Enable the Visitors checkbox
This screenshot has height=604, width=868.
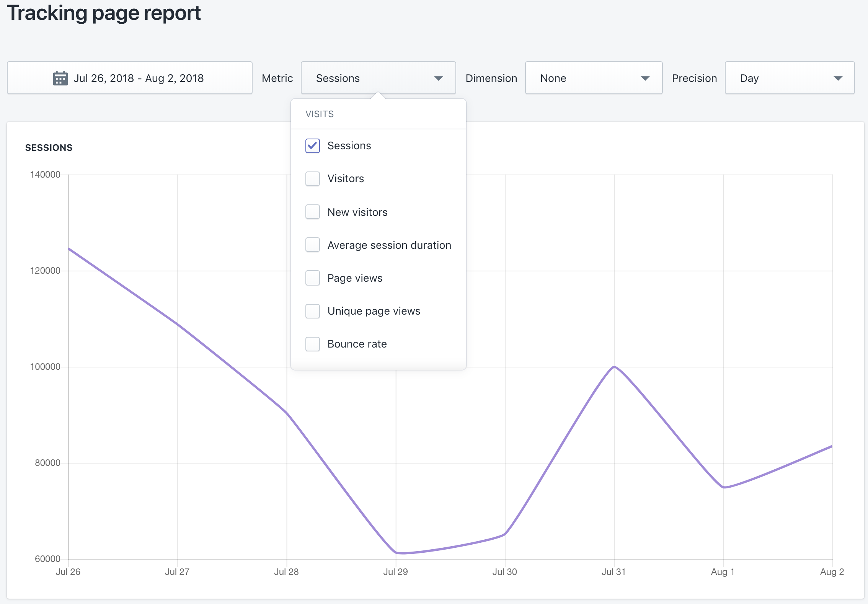coord(312,179)
